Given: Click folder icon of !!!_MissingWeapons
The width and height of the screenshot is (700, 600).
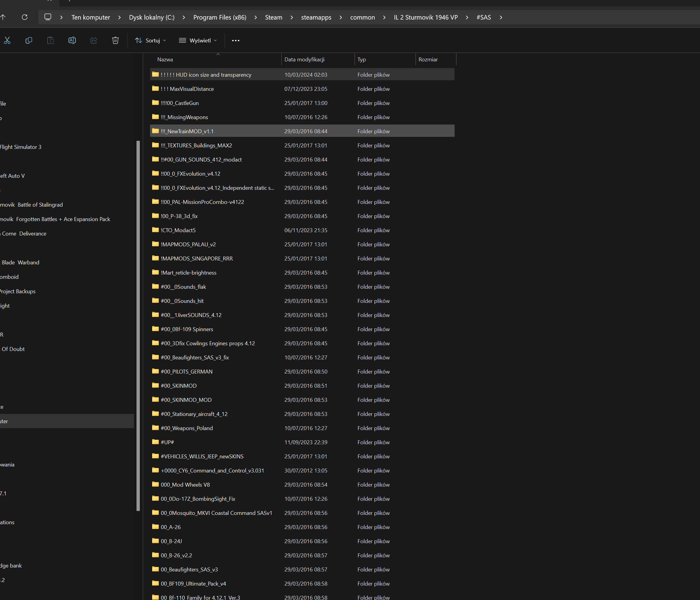Looking at the screenshot, I should pos(155,117).
